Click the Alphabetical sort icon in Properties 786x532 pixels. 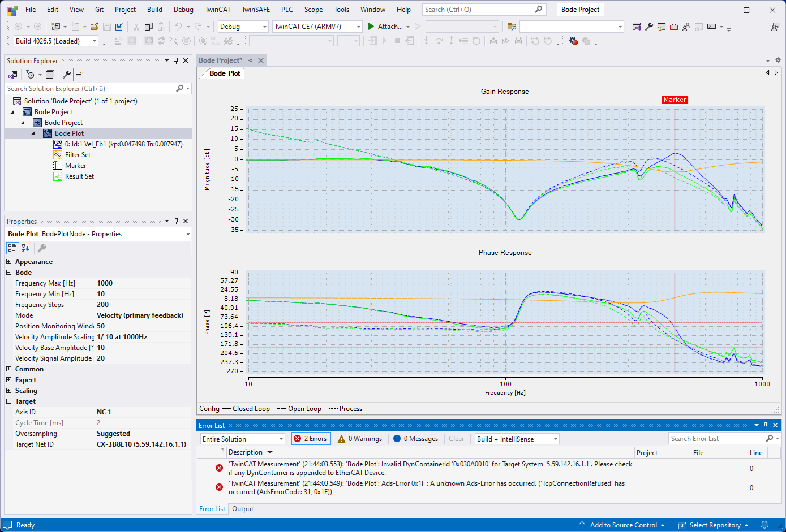(25, 248)
